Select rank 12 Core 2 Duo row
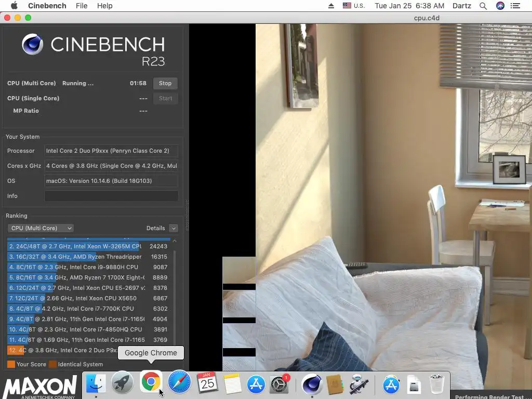532x399 pixels. click(x=63, y=350)
